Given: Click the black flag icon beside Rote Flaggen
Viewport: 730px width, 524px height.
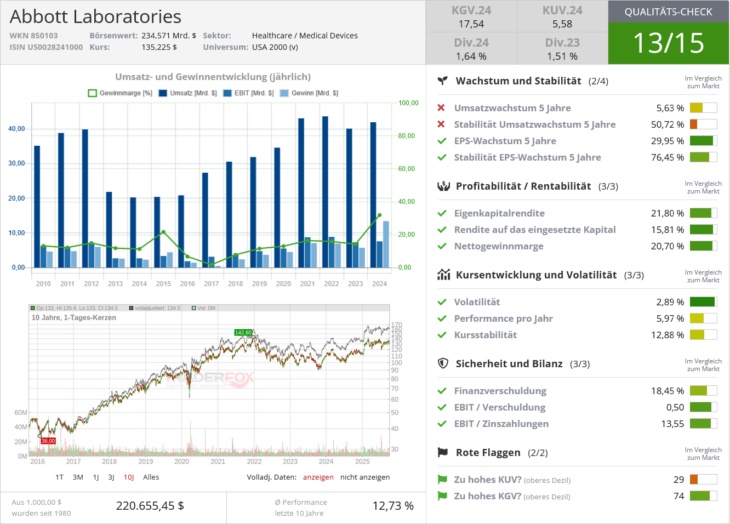Looking at the screenshot, I should pos(442,452).
